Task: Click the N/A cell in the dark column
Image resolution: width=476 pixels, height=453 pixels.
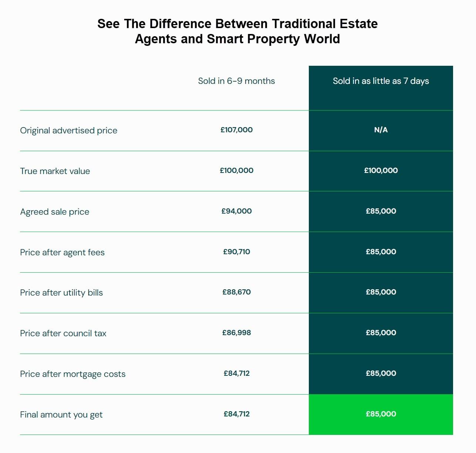Action: (381, 130)
